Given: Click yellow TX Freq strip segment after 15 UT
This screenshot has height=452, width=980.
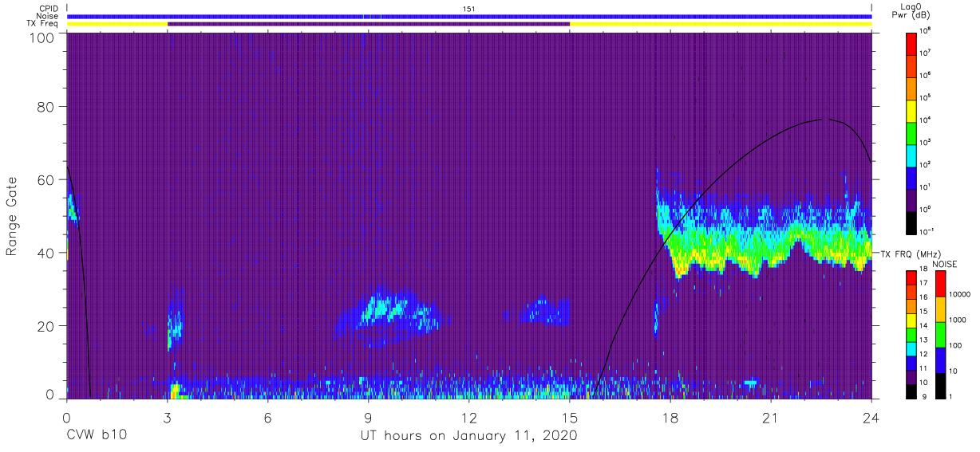Looking at the screenshot, I should click(721, 24).
